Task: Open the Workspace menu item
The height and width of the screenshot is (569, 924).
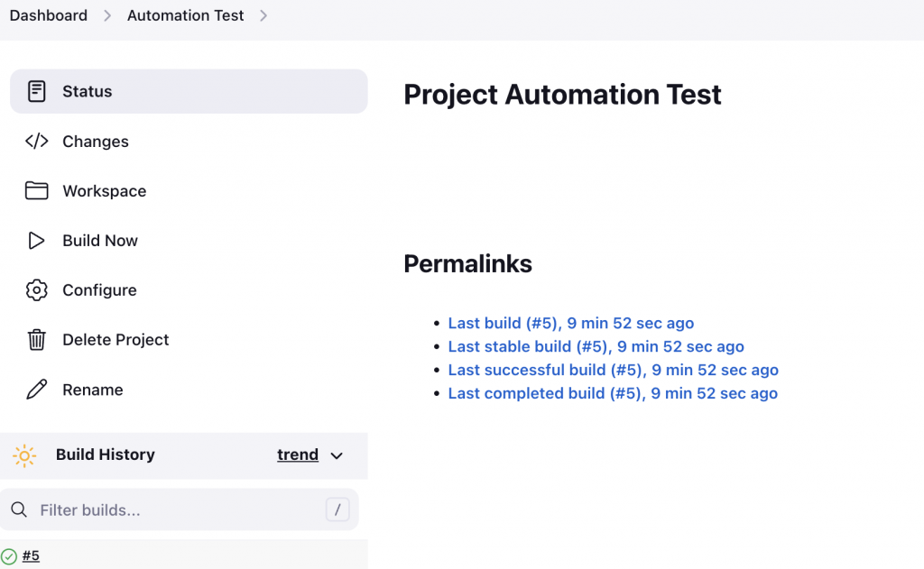Action: click(104, 191)
